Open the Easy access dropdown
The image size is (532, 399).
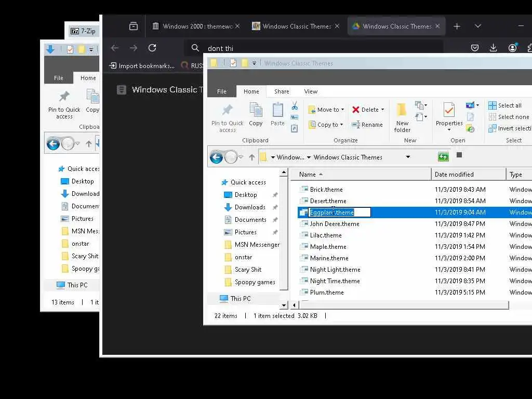click(x=421, y=117)
